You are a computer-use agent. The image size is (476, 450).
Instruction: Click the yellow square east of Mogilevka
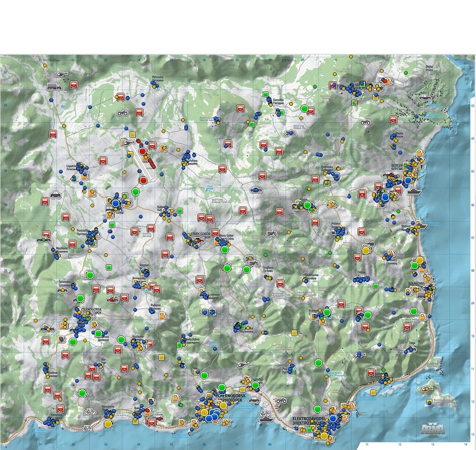point(293,333)
